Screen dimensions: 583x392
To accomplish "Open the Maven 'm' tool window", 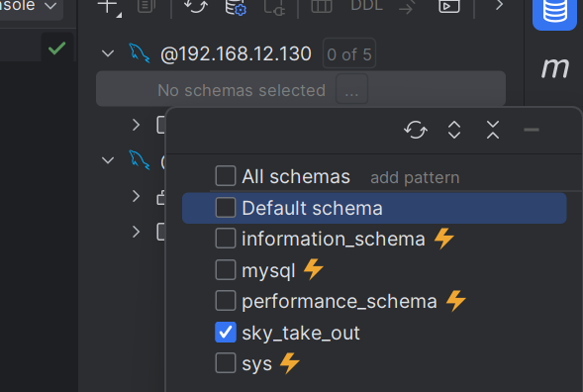I will point(555,68).
